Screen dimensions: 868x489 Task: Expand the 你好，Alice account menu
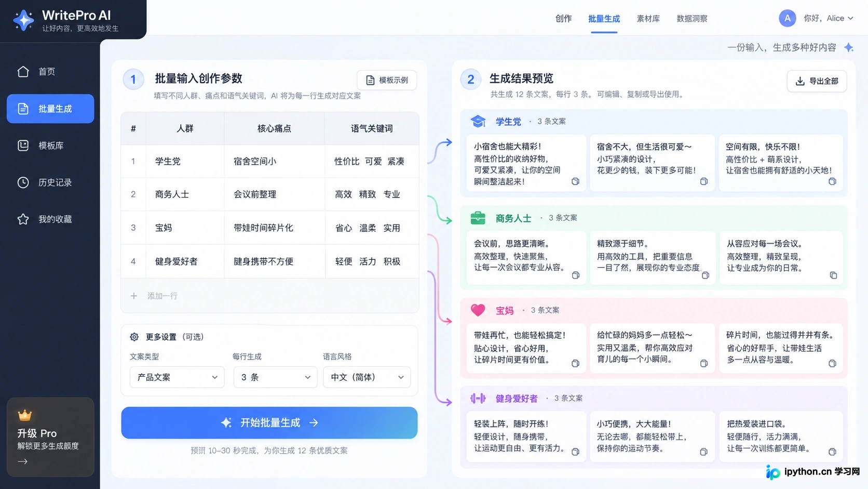pyautogui.click(x=829, y=18)
